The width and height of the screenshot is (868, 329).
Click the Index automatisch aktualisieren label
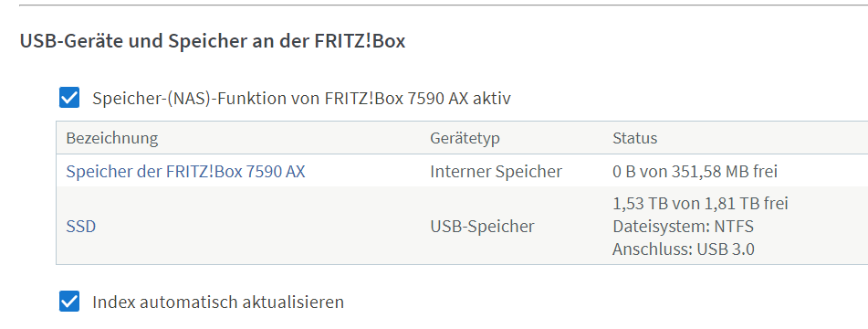(x=218, y=302)
